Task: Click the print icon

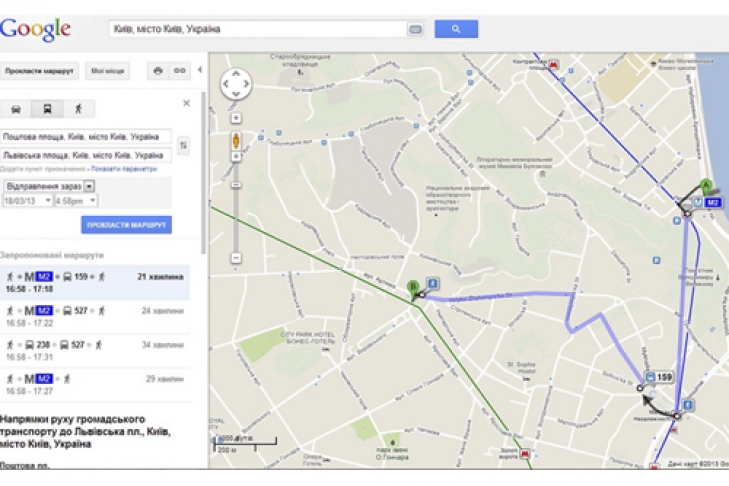Action: [x=158, y=71]
